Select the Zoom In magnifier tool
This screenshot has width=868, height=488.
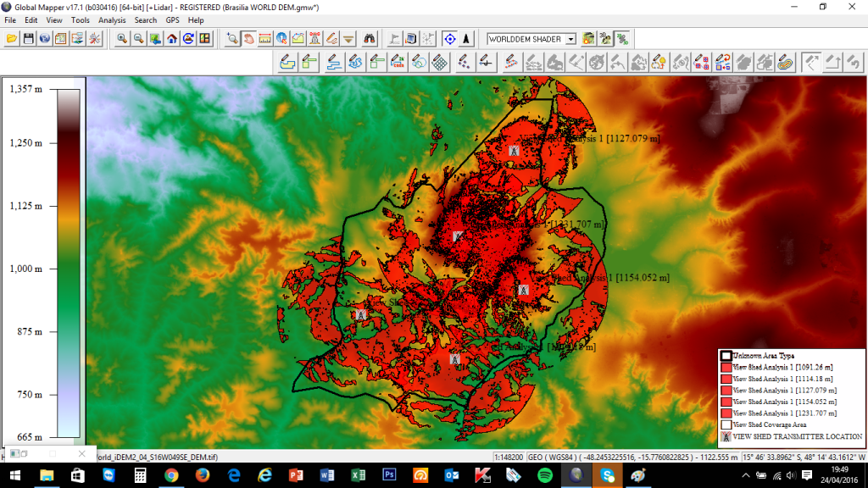coord(122,39)
